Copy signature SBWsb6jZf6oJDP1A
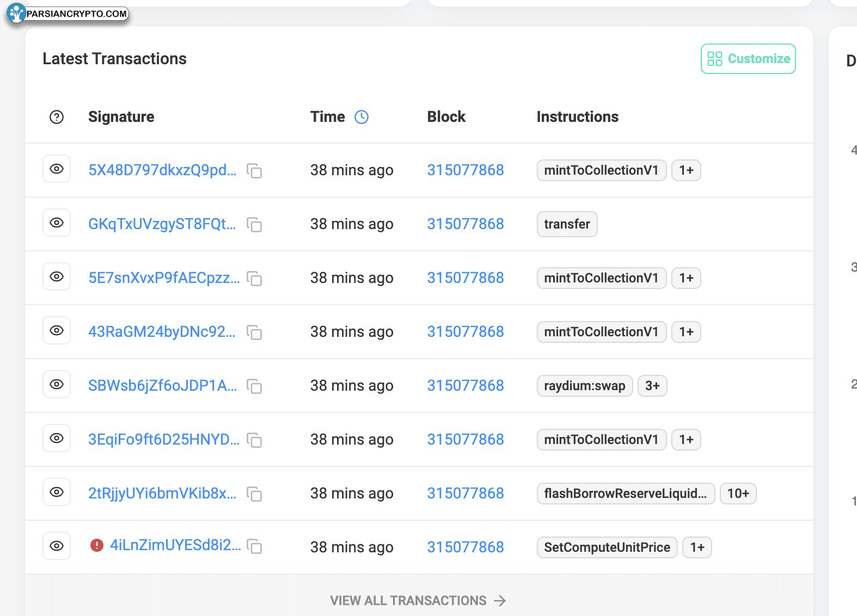Image resolution: width=857 pixels, height=616 pixels. 254,386
